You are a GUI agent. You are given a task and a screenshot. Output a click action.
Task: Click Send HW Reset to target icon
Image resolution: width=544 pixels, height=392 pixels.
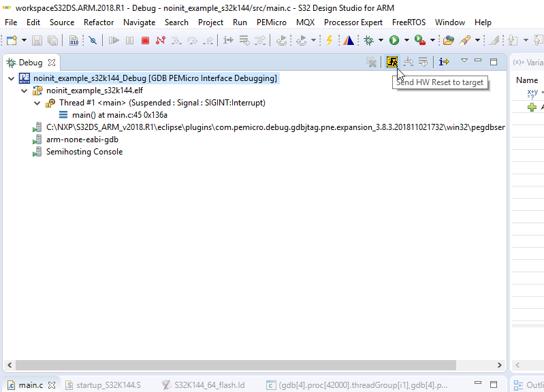392,62
